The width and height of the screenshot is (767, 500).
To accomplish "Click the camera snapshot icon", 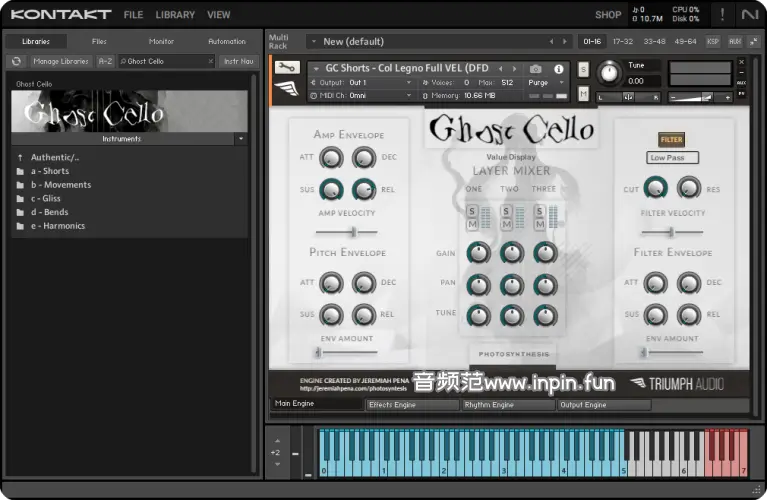I will coord(536,69).
